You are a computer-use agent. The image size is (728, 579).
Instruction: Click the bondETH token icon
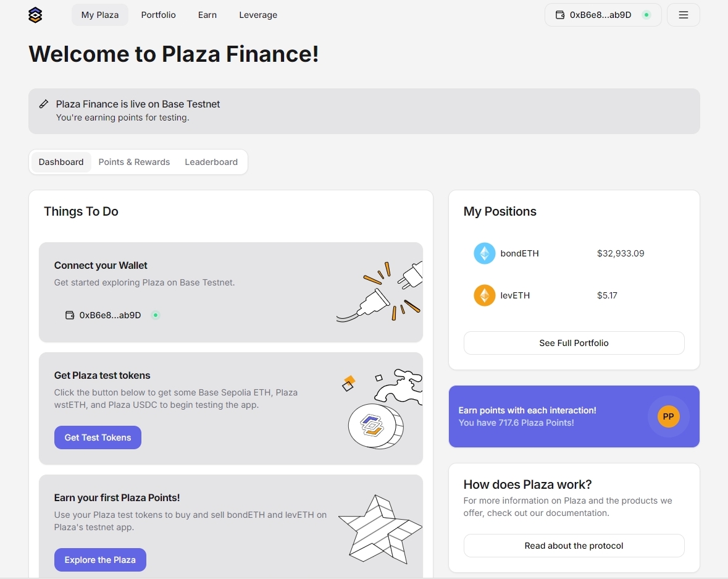point(484,253)
